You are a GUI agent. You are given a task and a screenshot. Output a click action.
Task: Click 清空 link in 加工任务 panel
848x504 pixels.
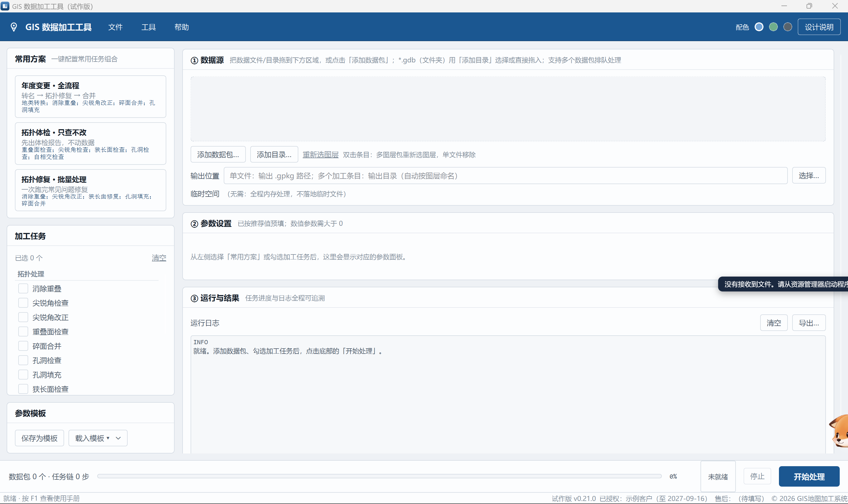coord(159,258)
